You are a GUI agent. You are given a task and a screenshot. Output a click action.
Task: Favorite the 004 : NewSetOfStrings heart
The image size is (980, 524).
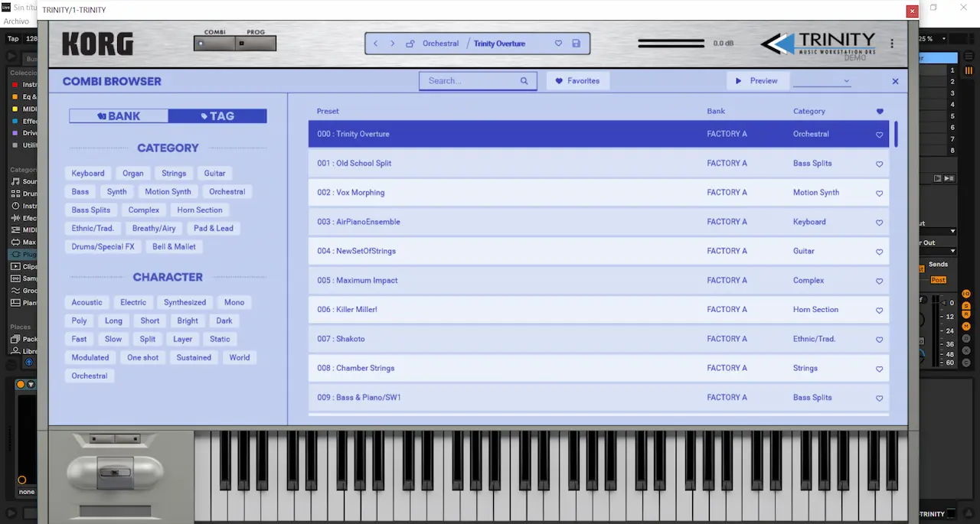(x=879, y=252)
